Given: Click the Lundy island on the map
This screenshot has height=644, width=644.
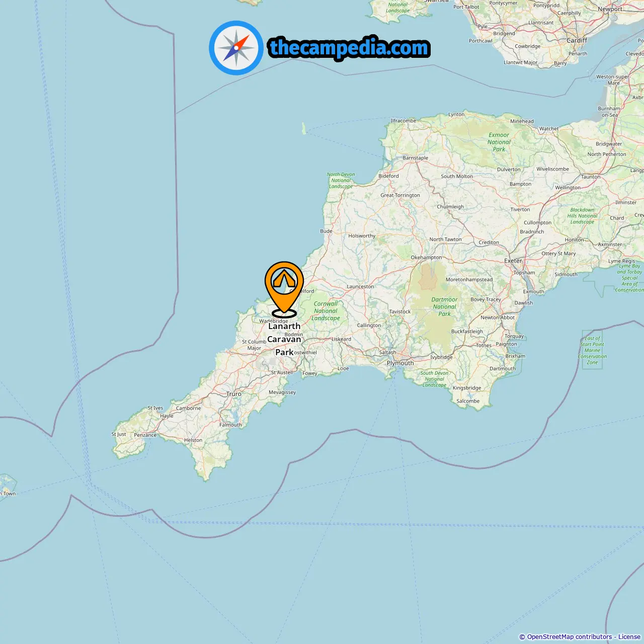Looking at the screenshot, I should [x=304, y=129].
